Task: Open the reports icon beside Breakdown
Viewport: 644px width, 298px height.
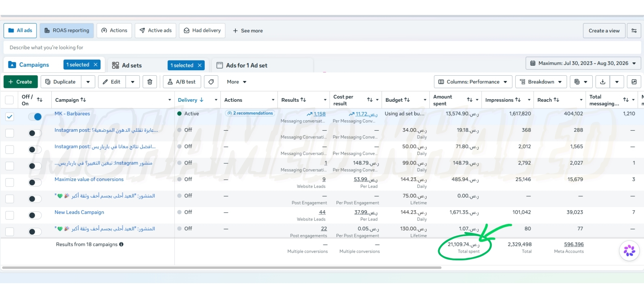Action: (581, 82)
